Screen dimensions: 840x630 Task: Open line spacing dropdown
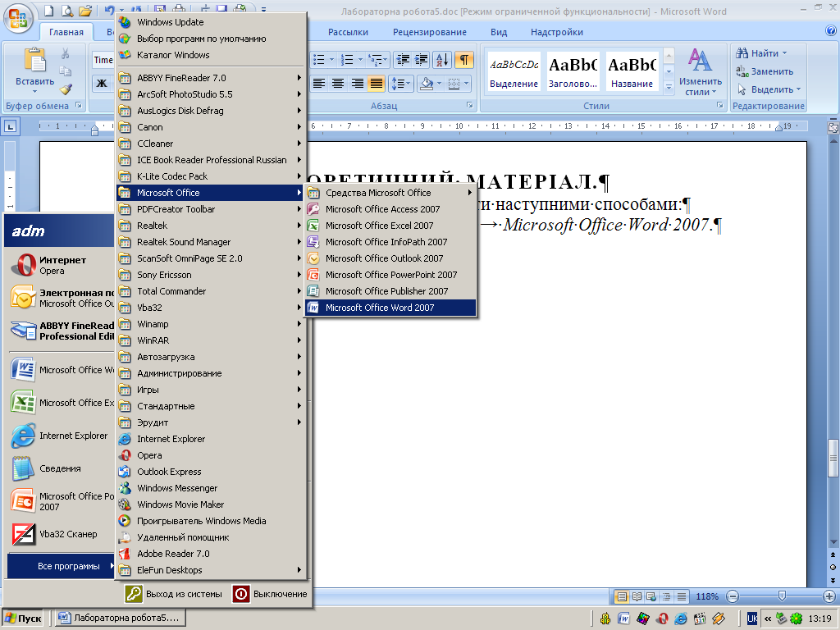(400, 84)
